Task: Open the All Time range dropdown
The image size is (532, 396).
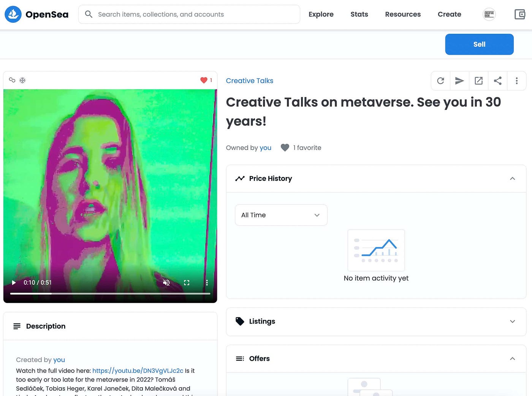Action: [281, 215]
